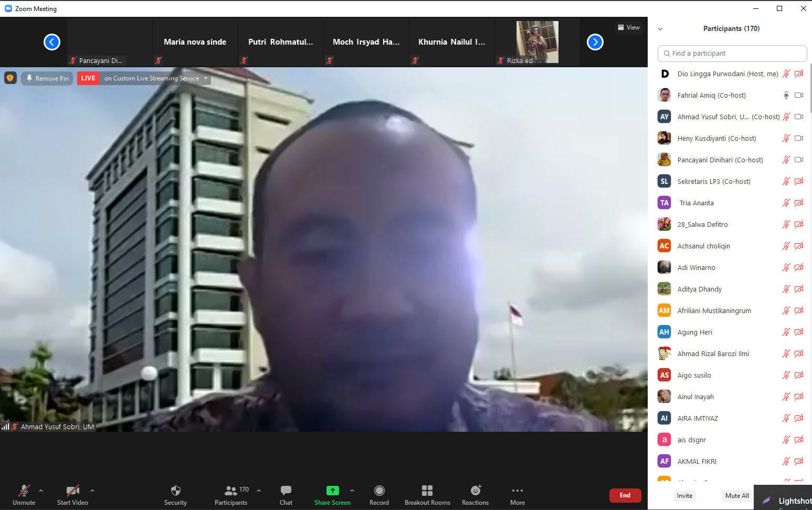The image size is (812, 510).
Task: Click muted mic icon for ais dsgnr
Action: click(x=786, y=440)
